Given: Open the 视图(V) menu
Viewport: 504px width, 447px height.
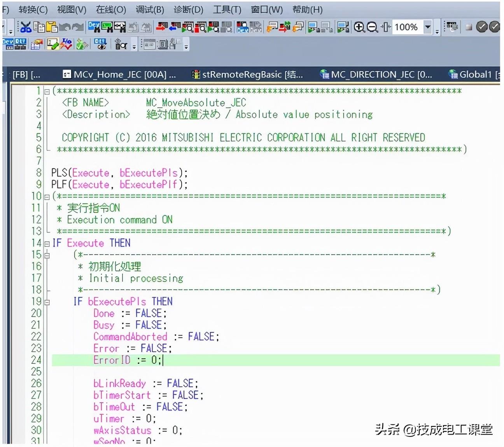Looking at the screenshot, I should tap(72, 9).
